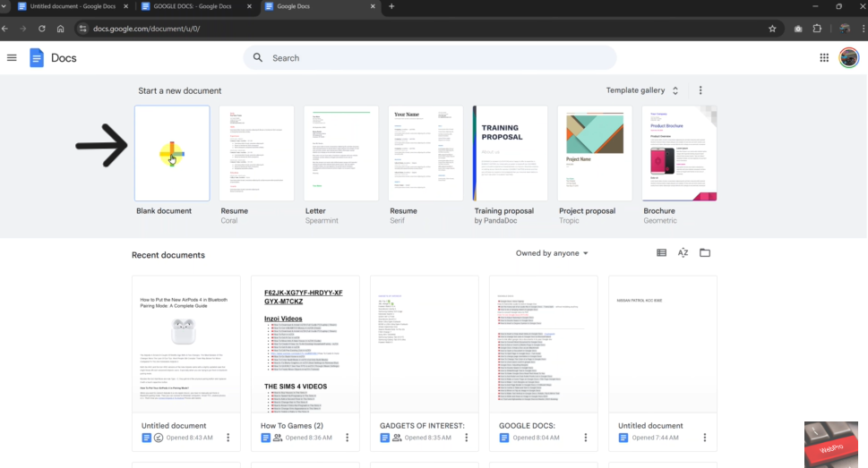Click 'Opened 8:36 AM' text
Viewport: 868px width, 468px height.
pos(308,438)
